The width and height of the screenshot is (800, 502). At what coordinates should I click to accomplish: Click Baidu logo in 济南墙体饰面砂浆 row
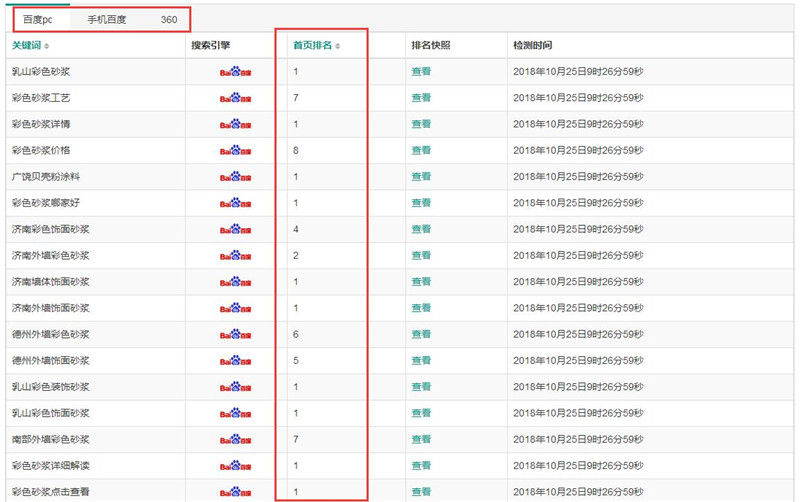[x=236, y=282]
